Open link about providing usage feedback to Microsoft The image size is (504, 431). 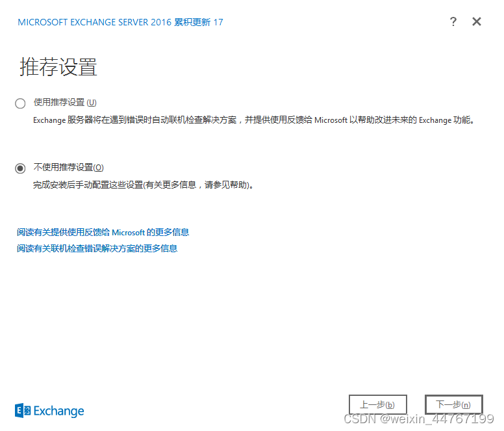[103, 232]
